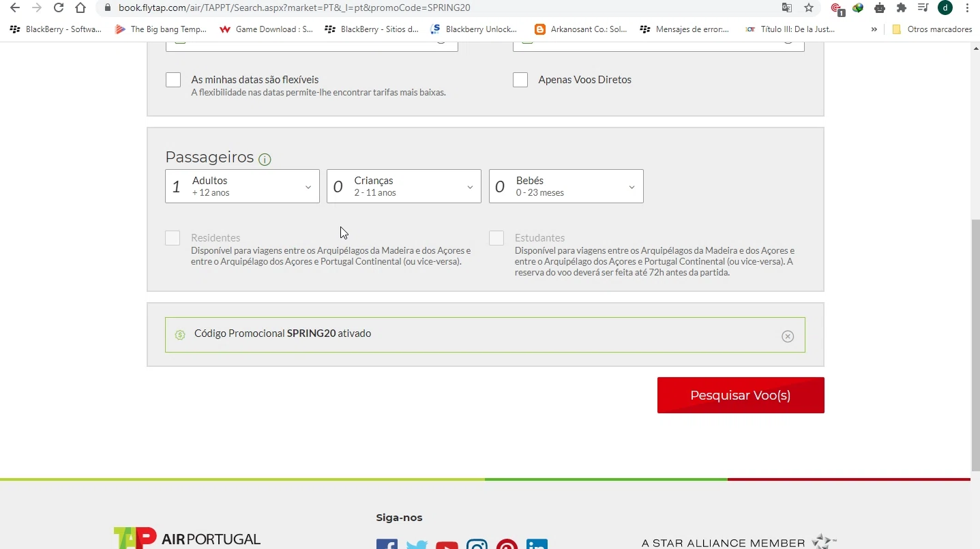
Task: Bookmark this page with the star icon
Action: click(x=809, y=8)
